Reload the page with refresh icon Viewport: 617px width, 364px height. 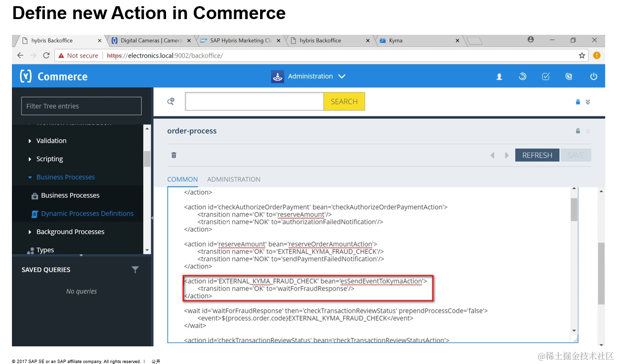click(46, 55)
